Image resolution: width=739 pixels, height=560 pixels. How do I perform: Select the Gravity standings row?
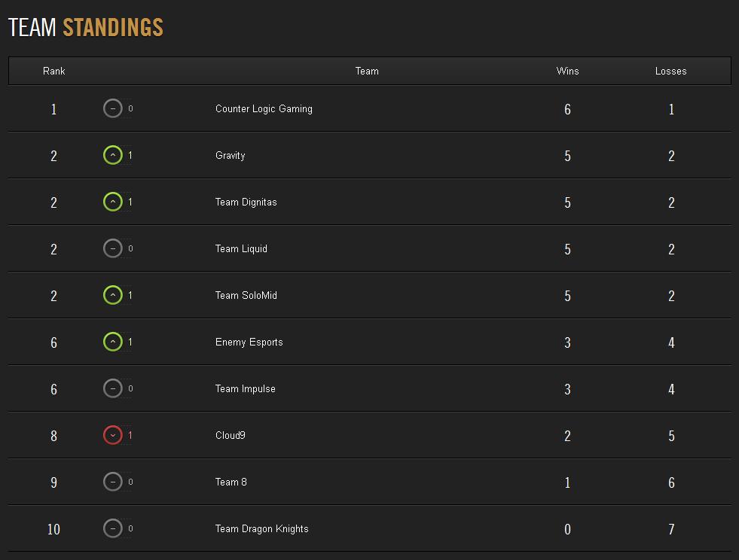369,155
